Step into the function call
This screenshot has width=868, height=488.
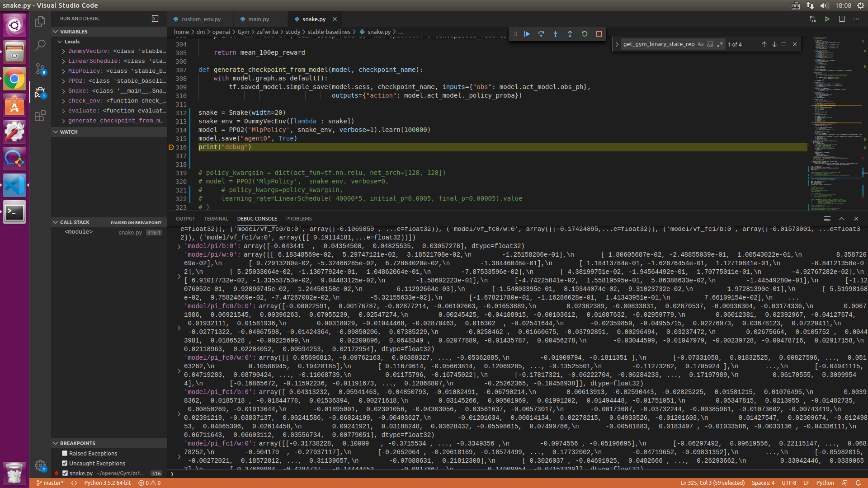tap(556, 34)
